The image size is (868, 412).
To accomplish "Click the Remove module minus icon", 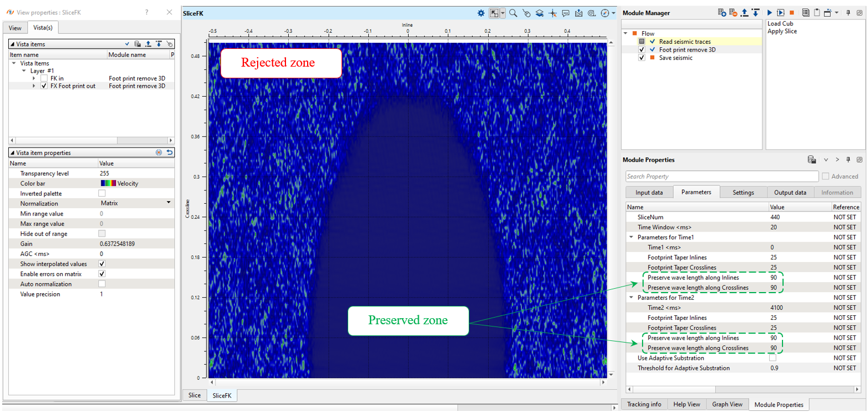I will pos(733,13).
